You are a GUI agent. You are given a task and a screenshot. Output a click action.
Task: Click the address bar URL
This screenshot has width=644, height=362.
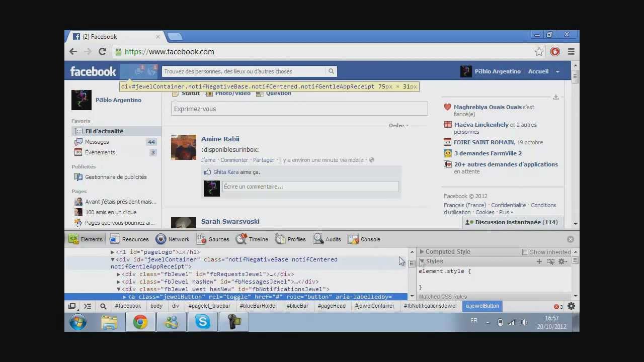tap(169, 52)
